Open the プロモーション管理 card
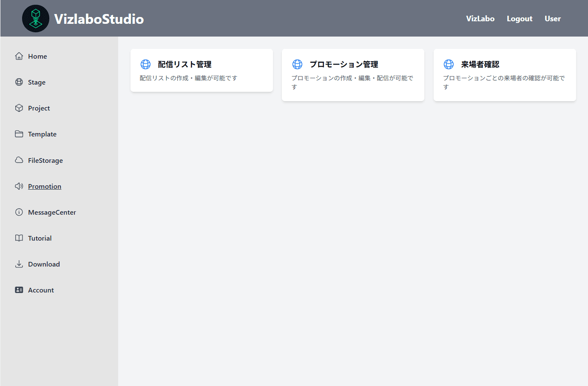Screen dimensions: 588x386 (353, 75)
